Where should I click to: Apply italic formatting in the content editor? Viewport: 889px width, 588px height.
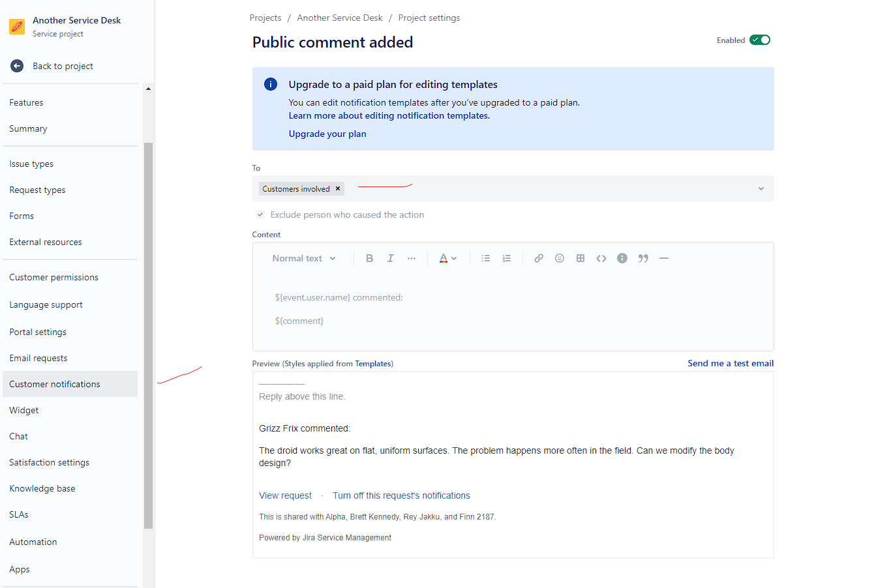(390, 257)
